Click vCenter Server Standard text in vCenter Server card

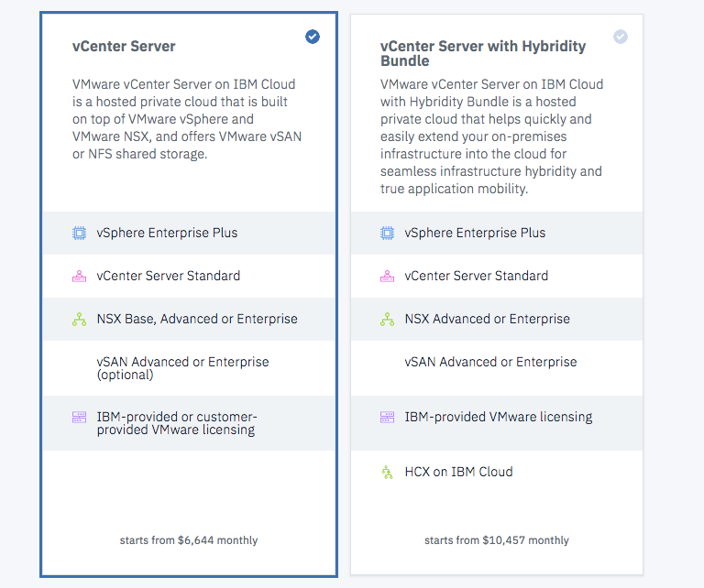tap(169, 276)
